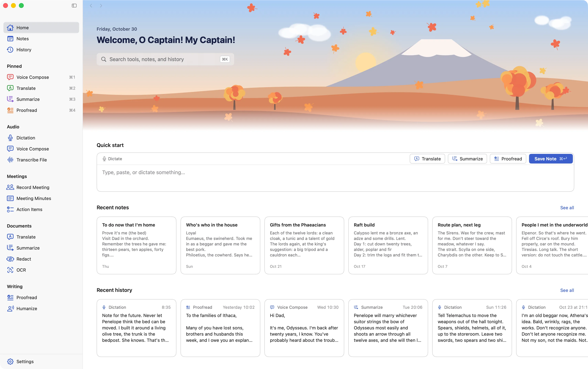Open the 'Raft build' note card
588x369 pixels.
pyautogui.click(x=388, y=245)
